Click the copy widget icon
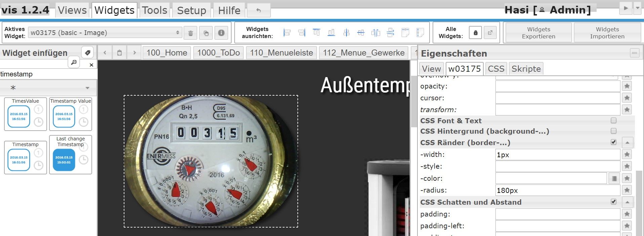The image size is (644, 236). (206, 33)
